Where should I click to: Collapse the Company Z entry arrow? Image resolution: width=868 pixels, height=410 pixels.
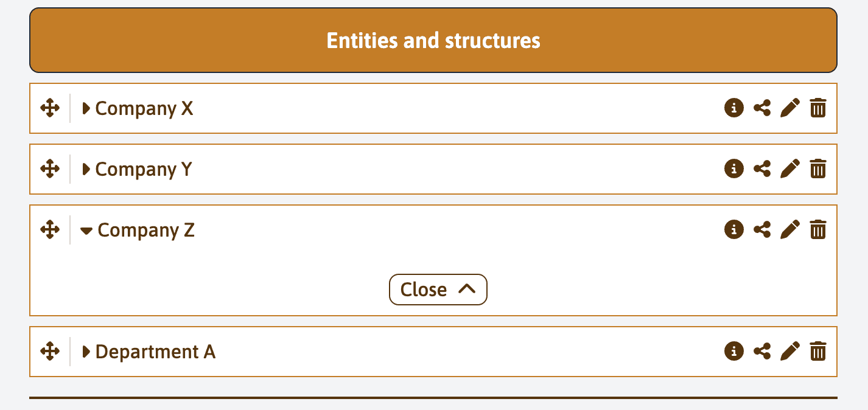(87, 231)
